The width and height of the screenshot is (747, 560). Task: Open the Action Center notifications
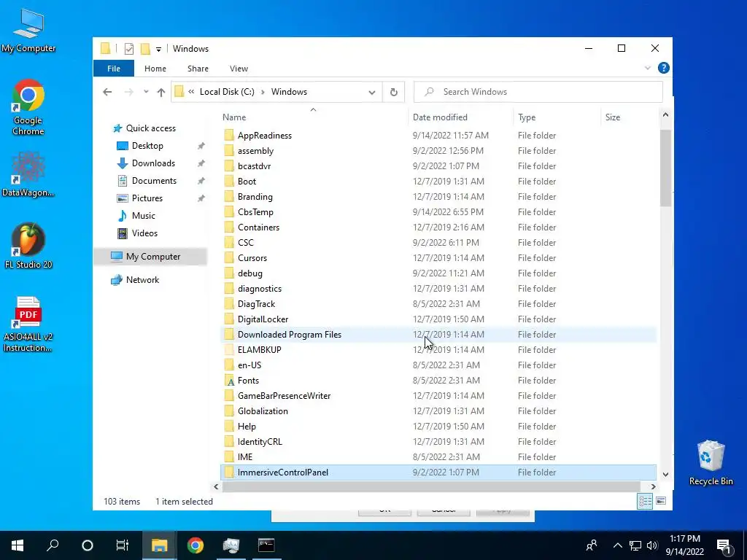pyautogui.click(x=724, y=545)
